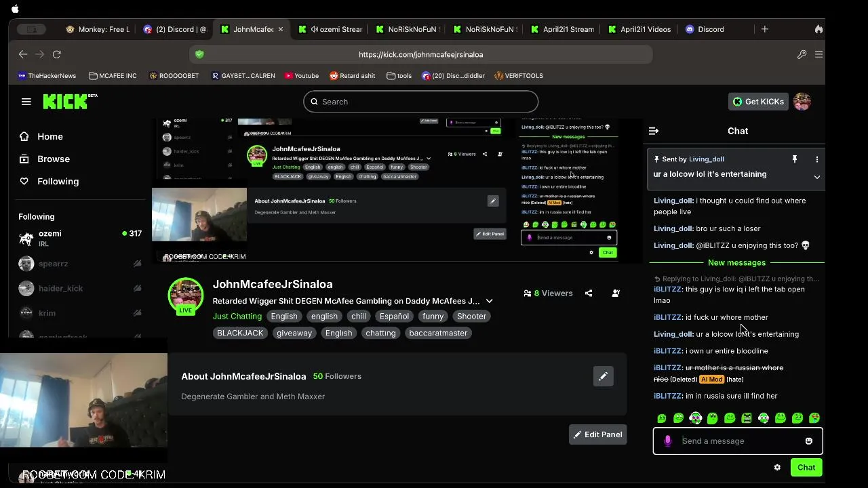The image size is (868, 488).
Task: Switch to the April2i1 Videos browser tab
Action: coord(640,29)
